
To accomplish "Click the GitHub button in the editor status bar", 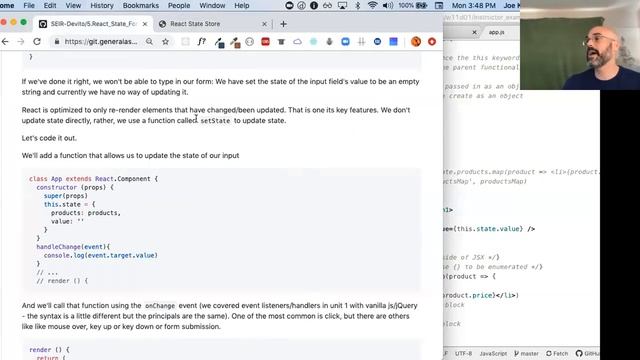I will point(587,353).
